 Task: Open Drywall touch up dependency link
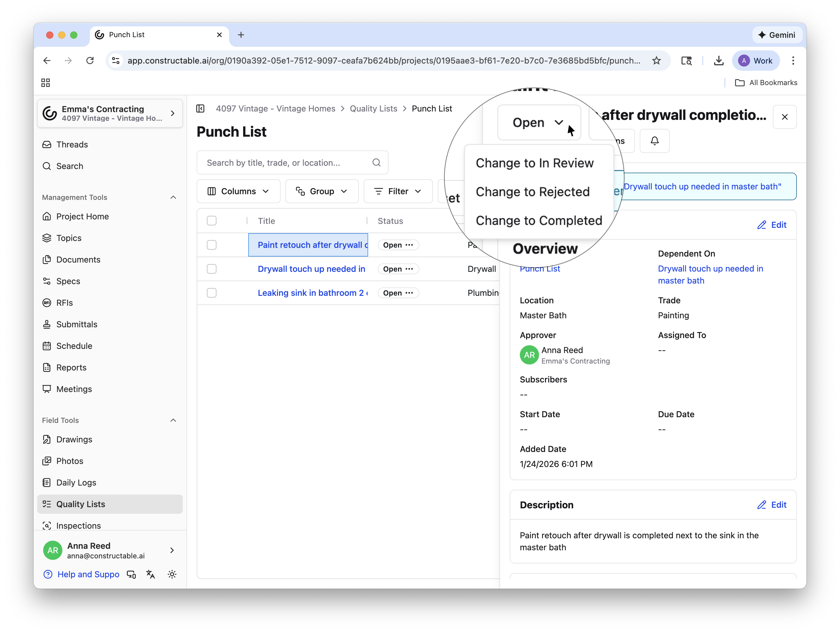(710, 275)
